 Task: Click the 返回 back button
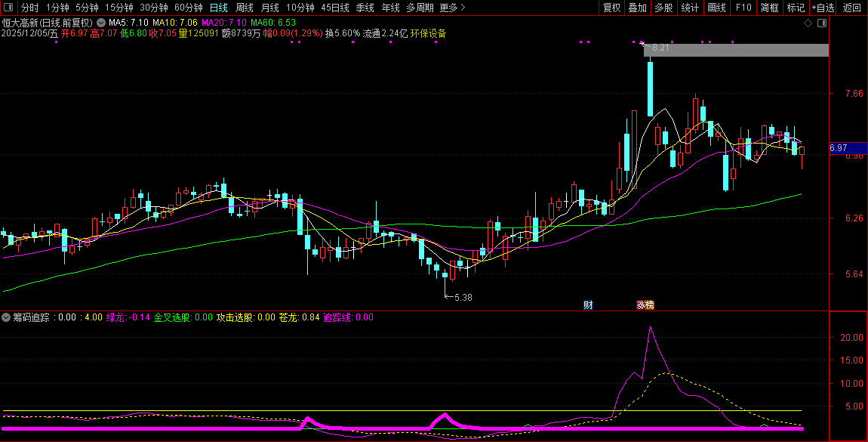pyautogui.click(x=852, y=8)
